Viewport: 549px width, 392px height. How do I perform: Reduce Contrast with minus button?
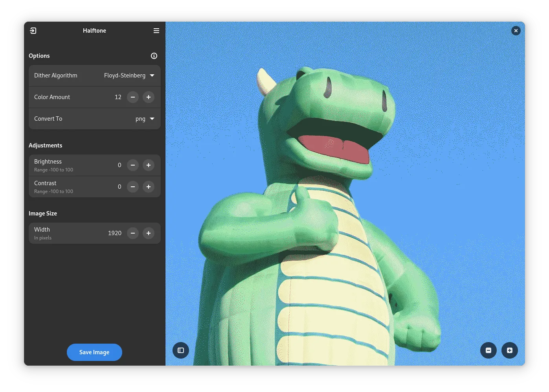(x=133, y=187)
